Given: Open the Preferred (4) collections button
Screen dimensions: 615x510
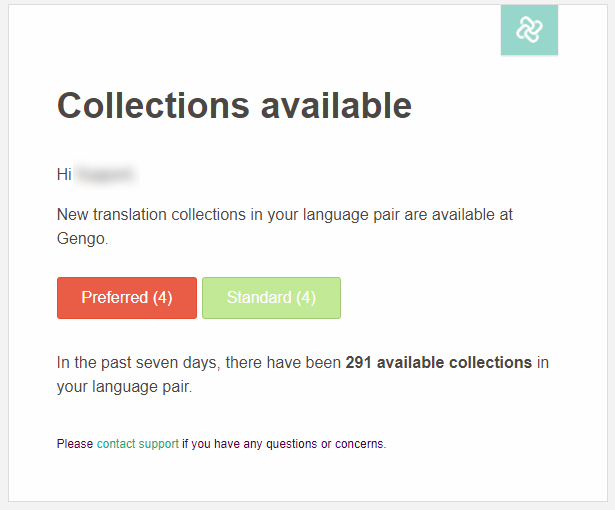Looking at the screenshot, I should 127,298.
